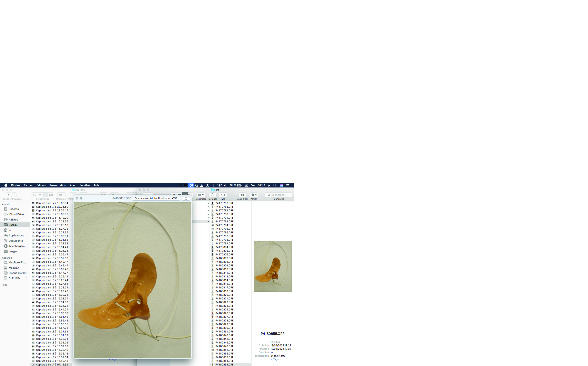588x366 pixels.
Task: Click the Coup d'œil eye icon
Action: point(242,195)
